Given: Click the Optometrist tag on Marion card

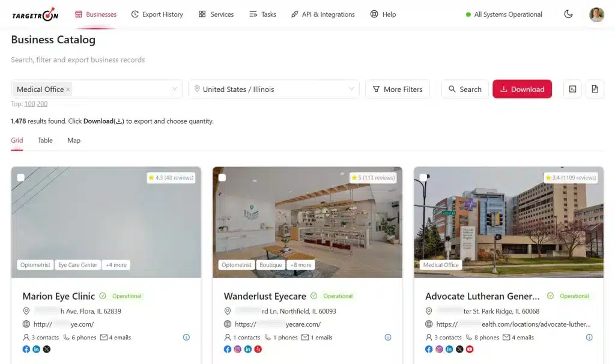Looking at the screenshot, I should coord(35,265).
